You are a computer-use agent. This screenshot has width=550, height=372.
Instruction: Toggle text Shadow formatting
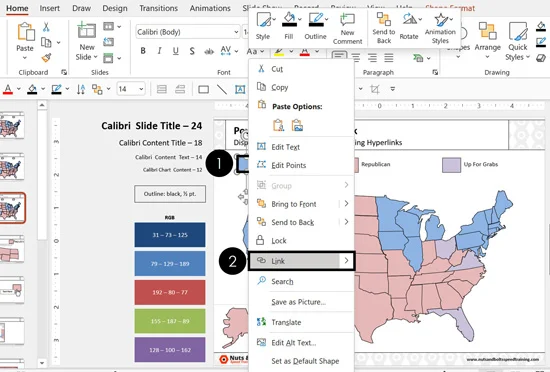192,51
